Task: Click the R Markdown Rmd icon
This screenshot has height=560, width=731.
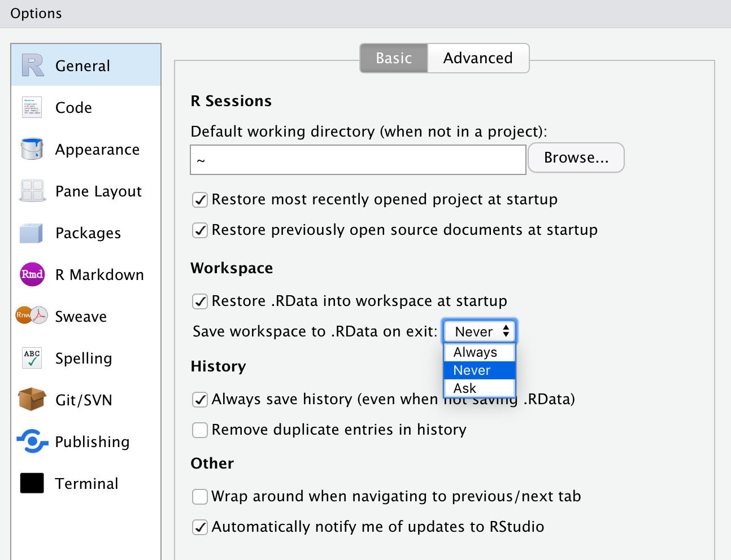Action: 32,274
